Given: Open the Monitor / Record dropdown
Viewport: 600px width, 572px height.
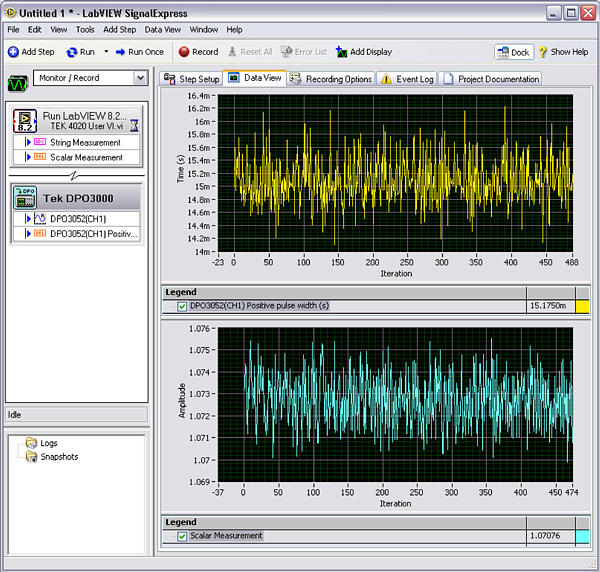Looking at the screenshot, I should (x=140, y=78).
